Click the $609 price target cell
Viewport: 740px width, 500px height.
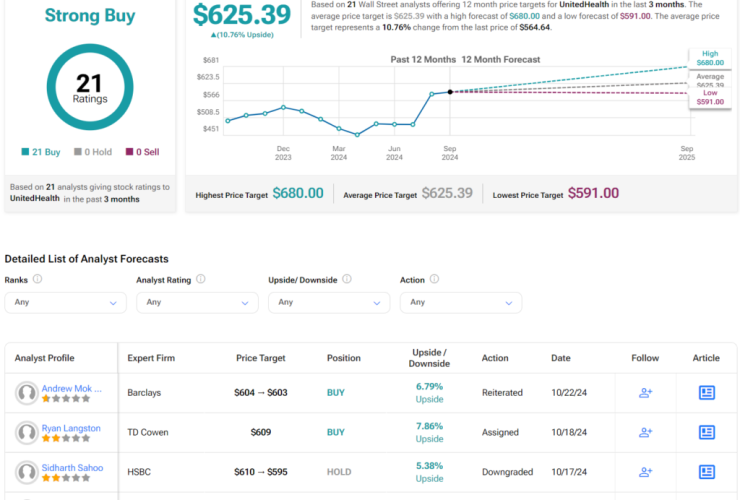coord(261,432)
